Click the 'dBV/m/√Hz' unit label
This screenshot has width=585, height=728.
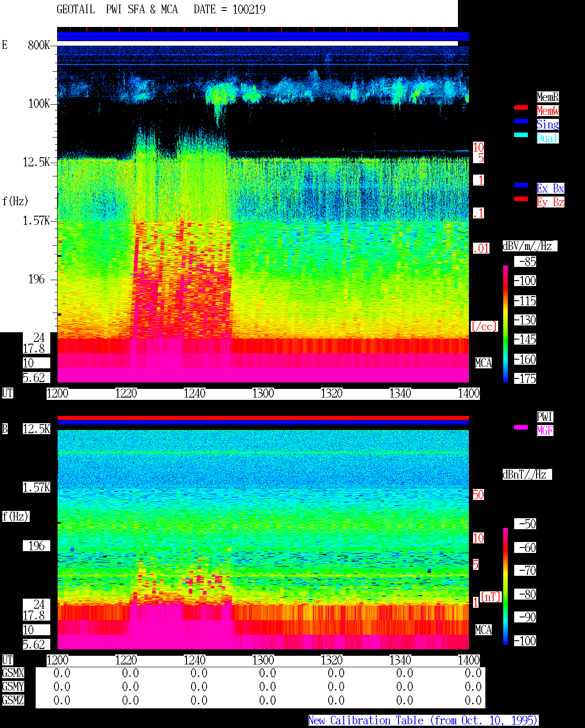click(530, 246)
